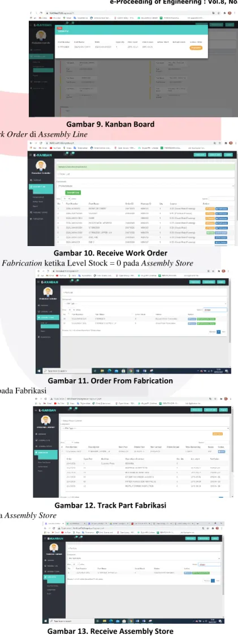
Task: Open the Component dropdown in Gambar 13
Action: point(144,559)
